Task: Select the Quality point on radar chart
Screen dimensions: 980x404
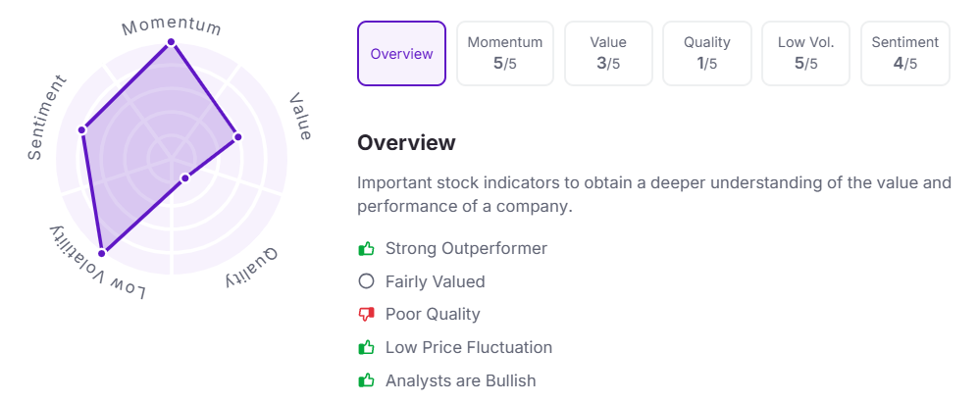Action: click(184, 178)
